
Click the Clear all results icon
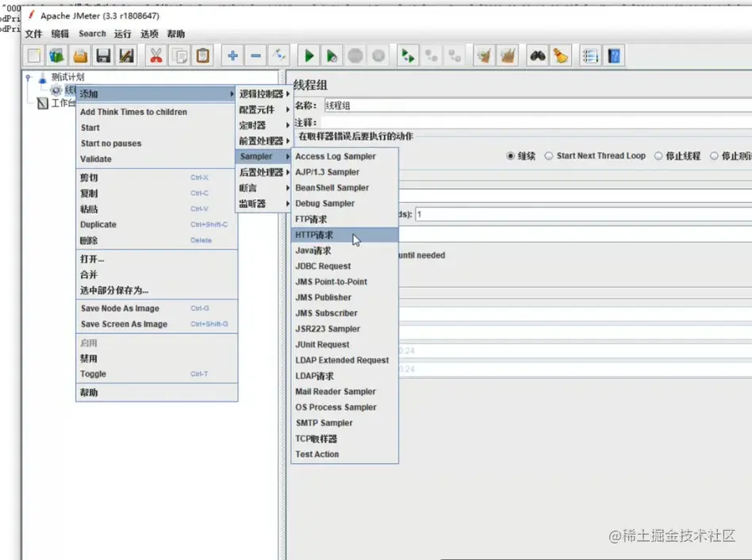point(508,56)
